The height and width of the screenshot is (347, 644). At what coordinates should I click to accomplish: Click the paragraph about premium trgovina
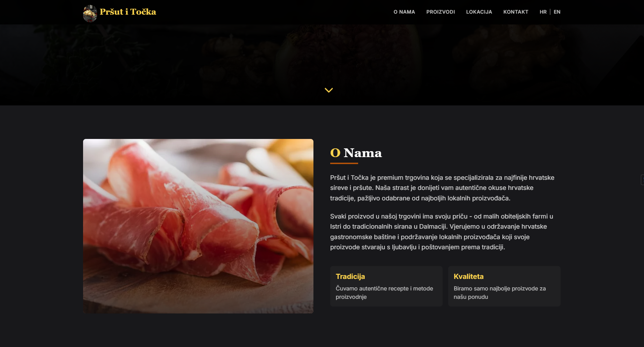[x=442, y=188]
